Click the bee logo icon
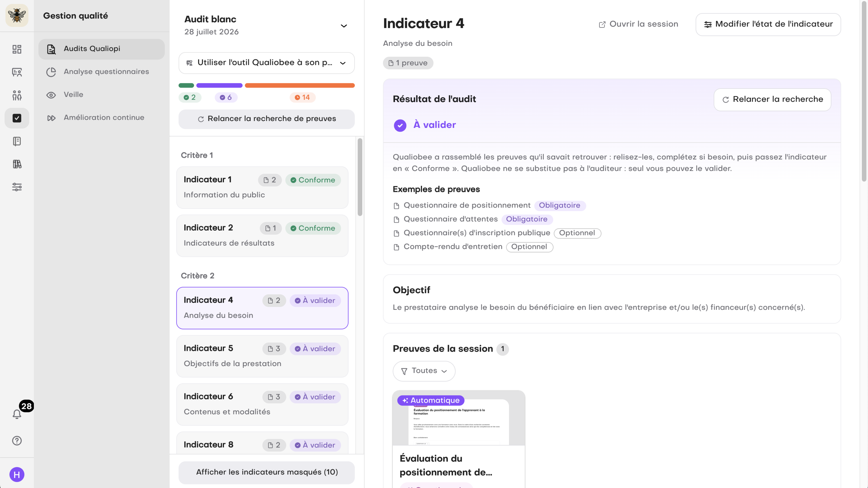Viewport: 868px width, 488px height. (17, 15)
